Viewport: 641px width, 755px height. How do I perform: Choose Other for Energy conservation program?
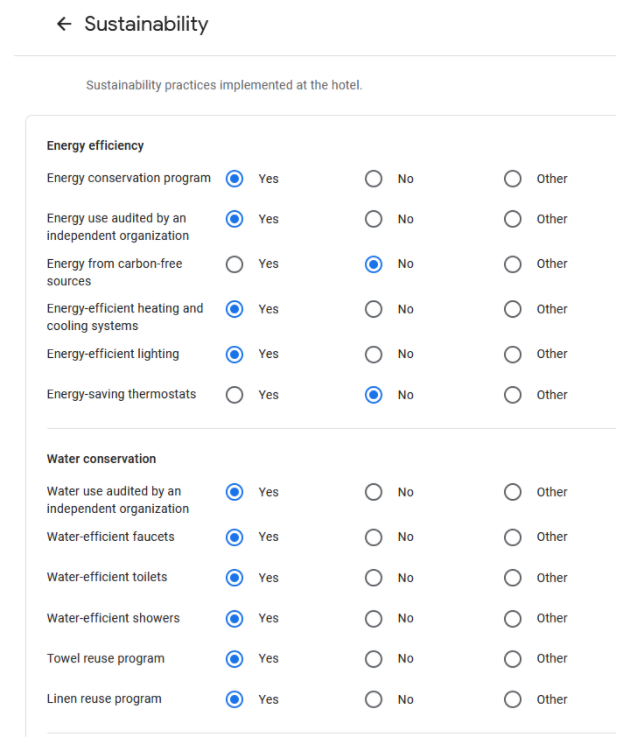click(x=512, y=179)
